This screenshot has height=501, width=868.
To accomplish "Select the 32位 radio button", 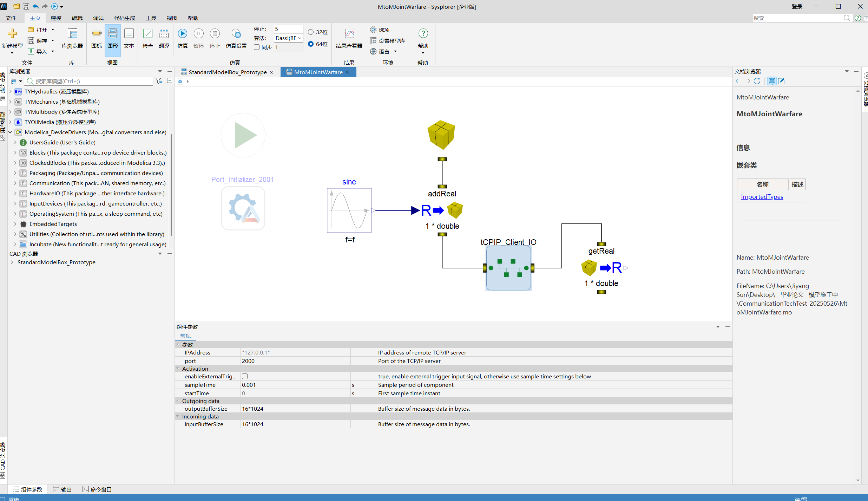I will coord(311,32).
